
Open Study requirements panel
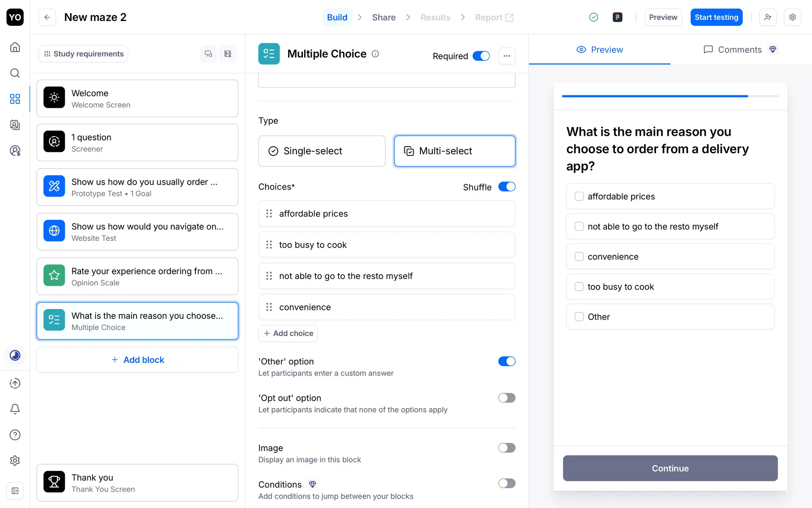pyautogui.click(x=83, y=54)
